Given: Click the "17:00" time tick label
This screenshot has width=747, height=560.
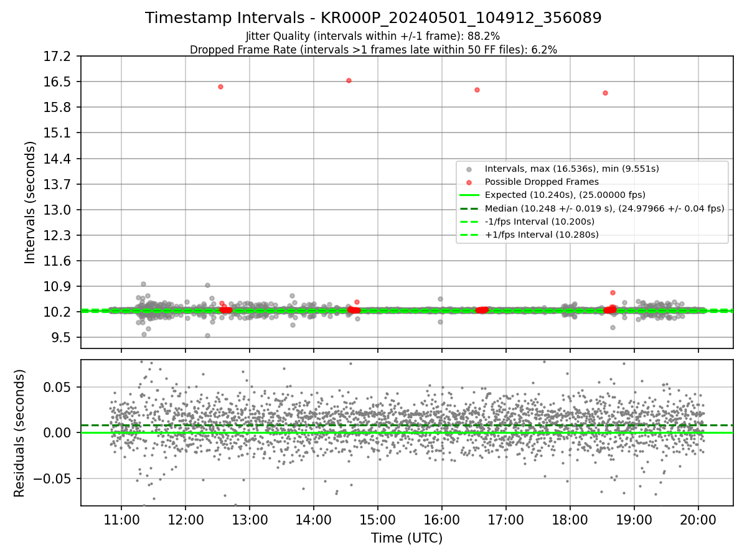Looking at the screenshot, I should tap(506, 519).
